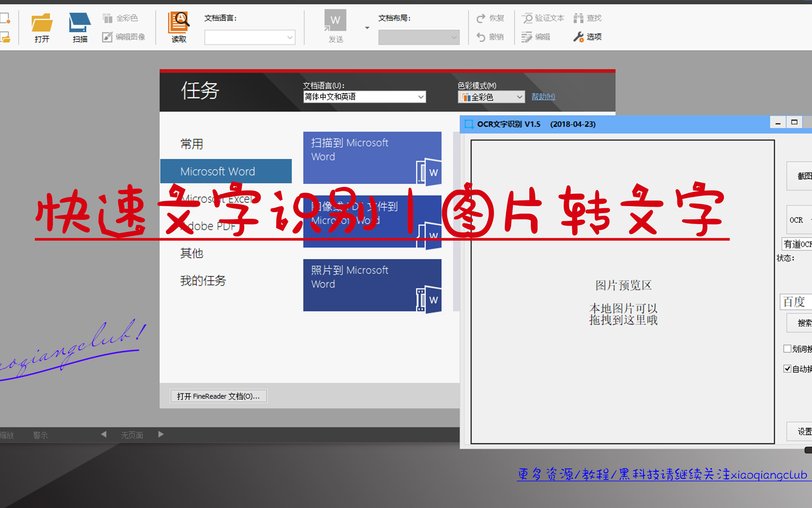812x508 pixels.
Task: Open the 有道OCR engine dropdown
Action: [797, 244]
